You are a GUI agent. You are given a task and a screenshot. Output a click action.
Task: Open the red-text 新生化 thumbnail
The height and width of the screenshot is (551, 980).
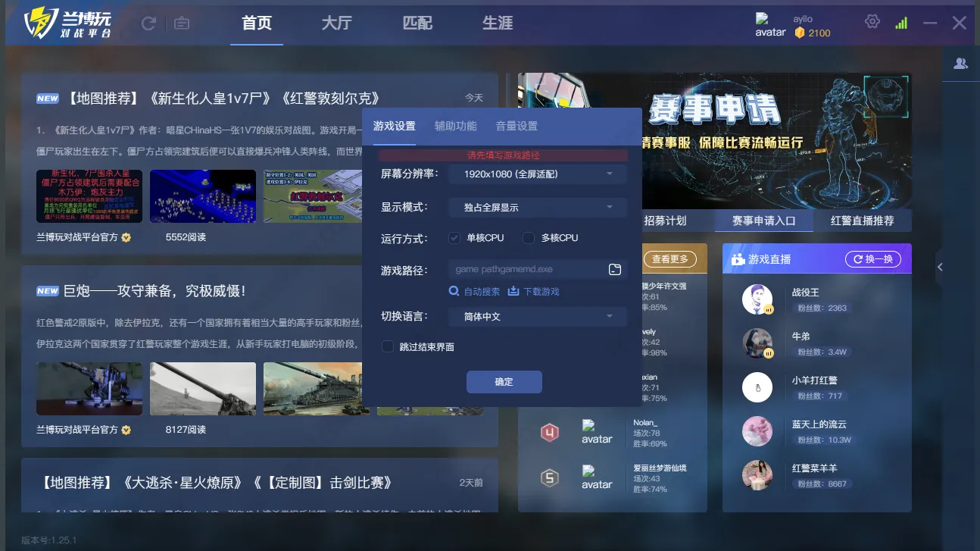tap(89, 196)
